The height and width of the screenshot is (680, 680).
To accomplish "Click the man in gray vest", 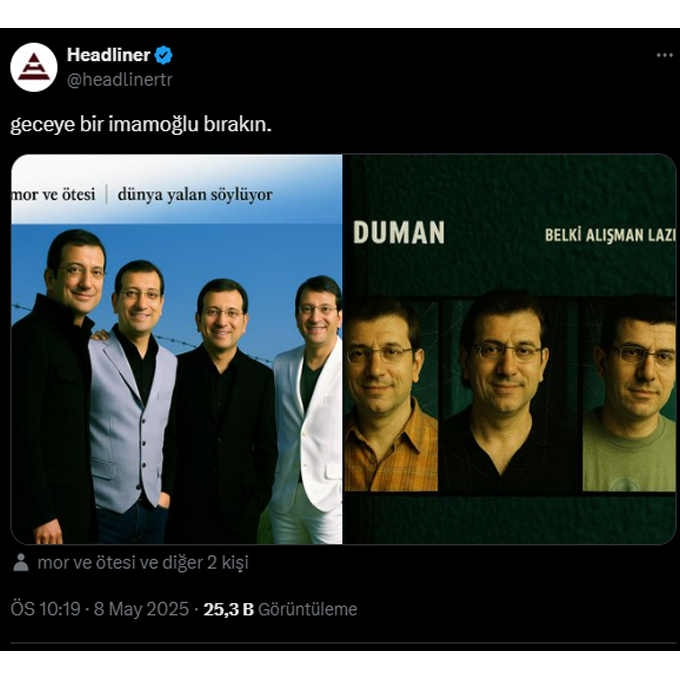I will [x=132, y=401].
